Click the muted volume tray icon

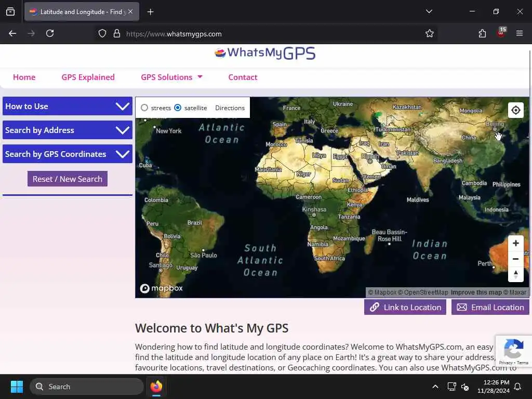pyautogui.click(x=465, y=387)
